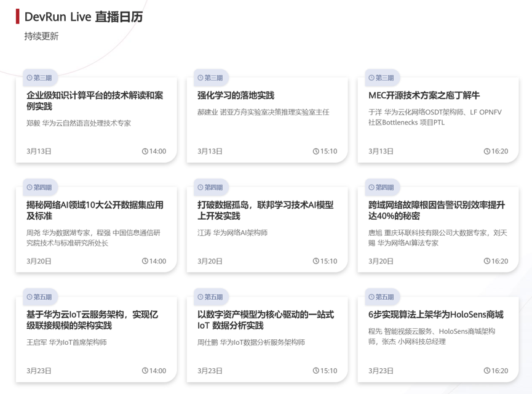
Task: Click the clock icon beside 16:20 on the MEC开源技术方案 card
Action: (487, 151)
